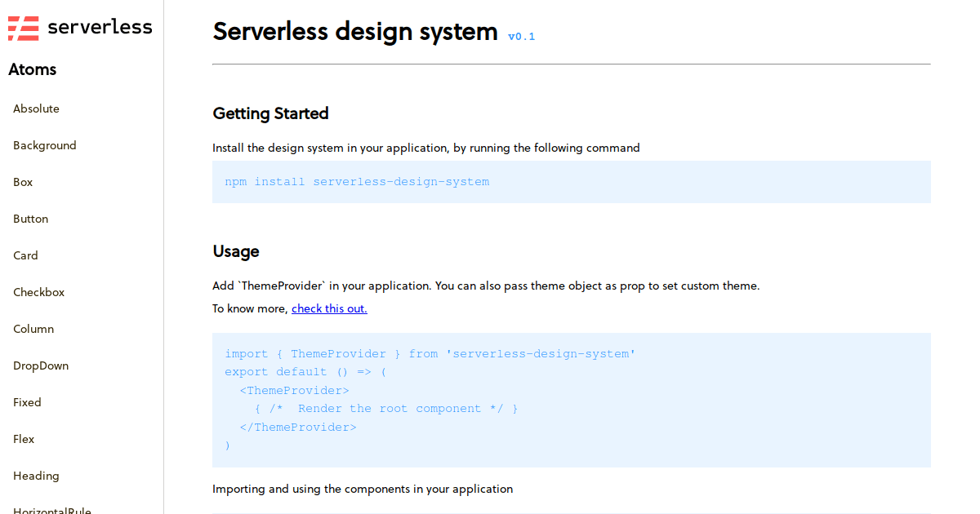The image size is (980, 514).
Task: Open the Column component page
Action: pos(33,329)
